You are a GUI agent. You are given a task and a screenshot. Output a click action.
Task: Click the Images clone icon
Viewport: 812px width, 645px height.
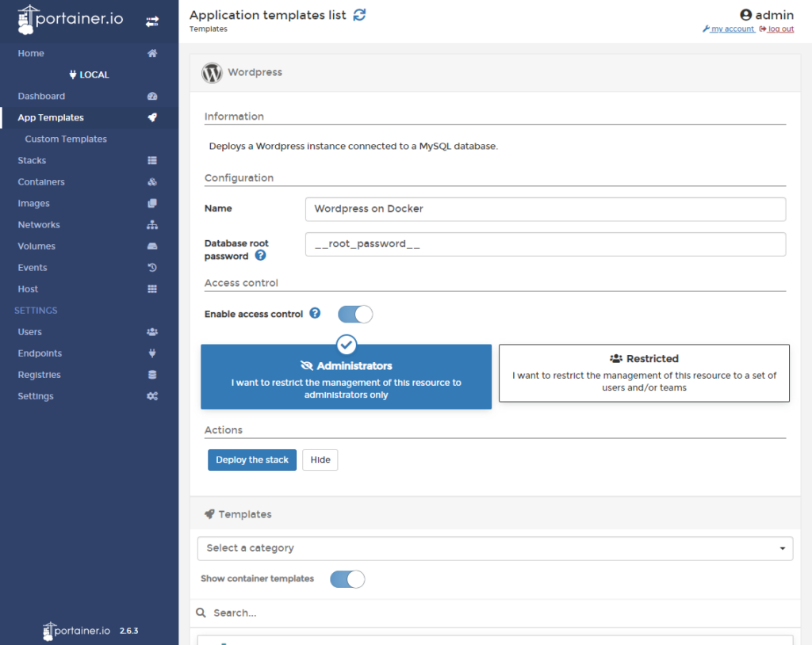(x=152, y=204)
